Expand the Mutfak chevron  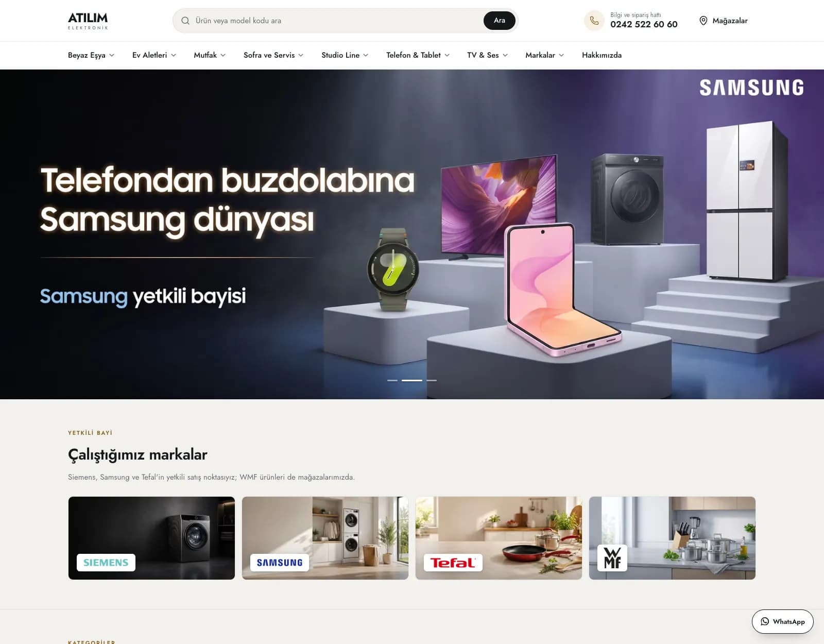pos(223,55)
